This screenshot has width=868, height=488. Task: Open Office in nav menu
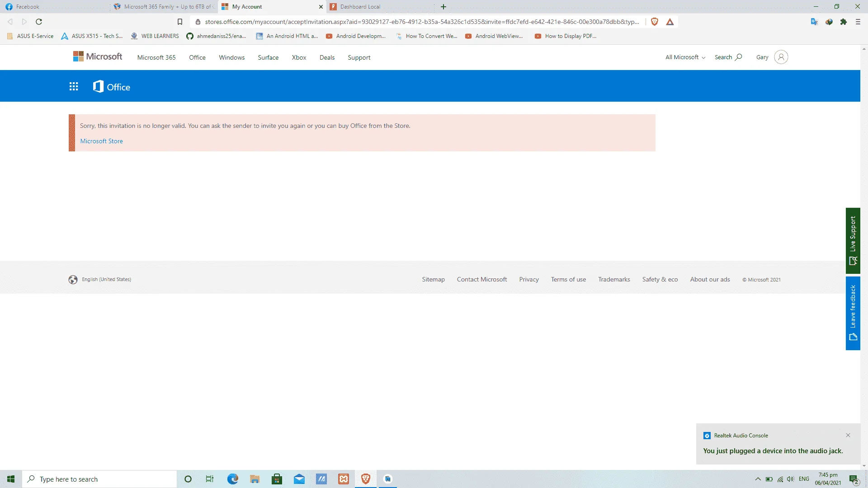point(197,57)
